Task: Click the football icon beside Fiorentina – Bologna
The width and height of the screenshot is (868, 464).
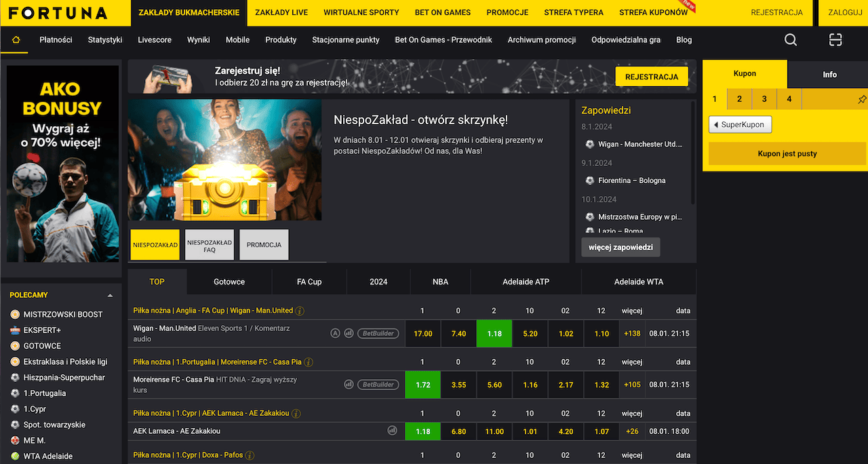Action: pyautogui.click(x=589, y=180)
